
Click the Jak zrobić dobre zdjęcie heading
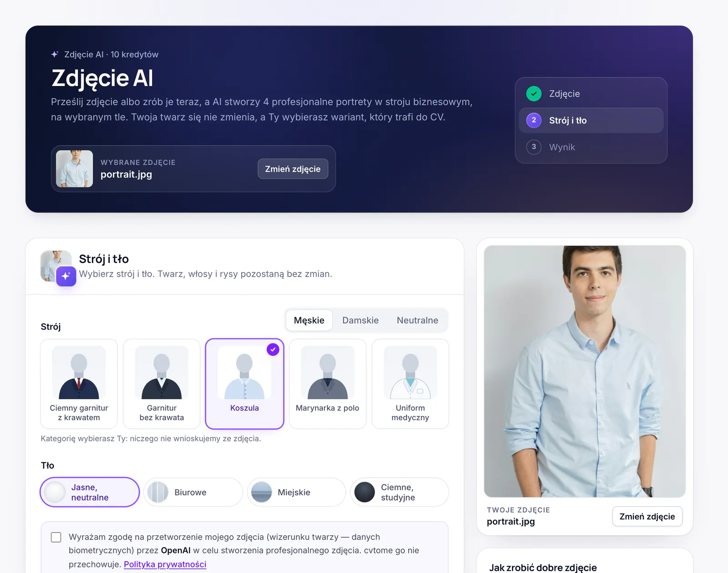[x=543, y=568]
